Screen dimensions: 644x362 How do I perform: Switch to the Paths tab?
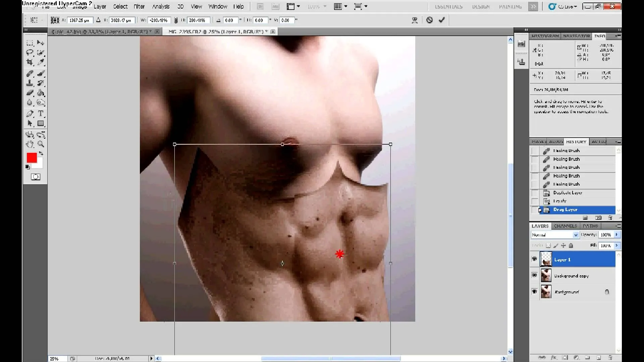point(590,226)
